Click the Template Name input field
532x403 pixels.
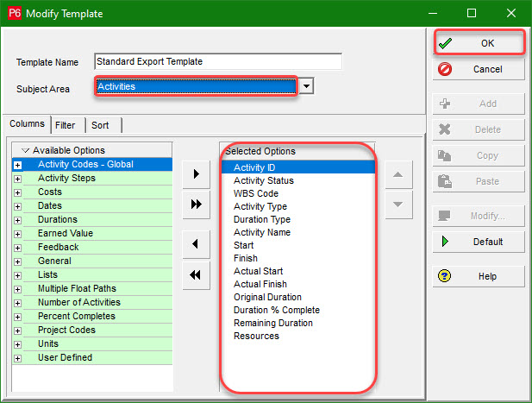(x=218, y=61)
